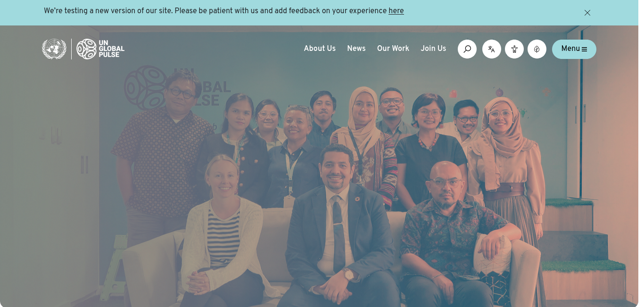Open the Our Work menu item
This screenshot has width=644, height=307.
click(x=393, y=49)
